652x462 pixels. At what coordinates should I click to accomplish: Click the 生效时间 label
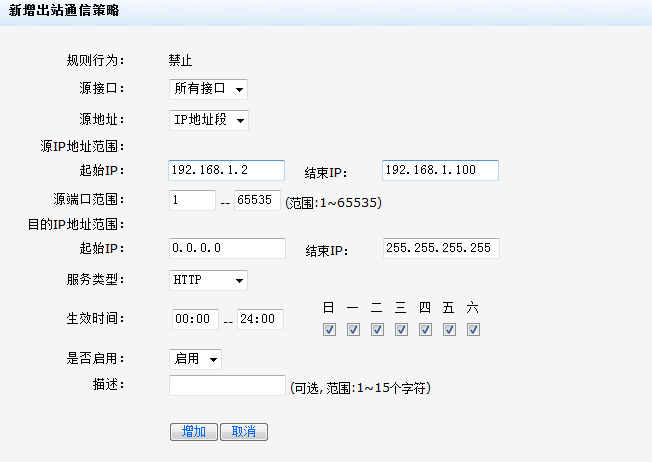coord(96,319)
